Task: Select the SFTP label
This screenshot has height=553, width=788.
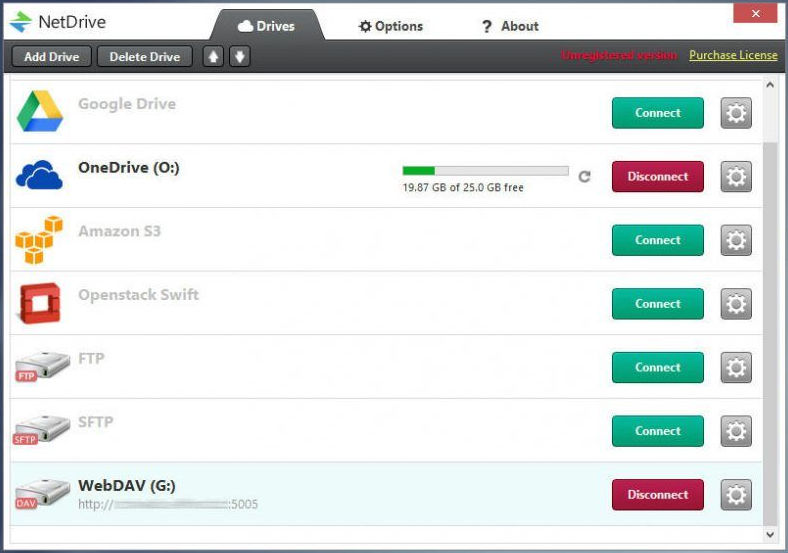Action: (x=95, y=422)
